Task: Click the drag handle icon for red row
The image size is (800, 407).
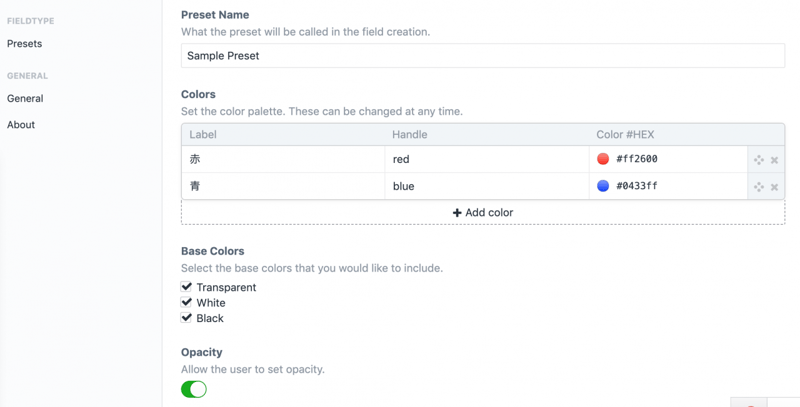Action: pyautogui.click(x=759, y=160)
